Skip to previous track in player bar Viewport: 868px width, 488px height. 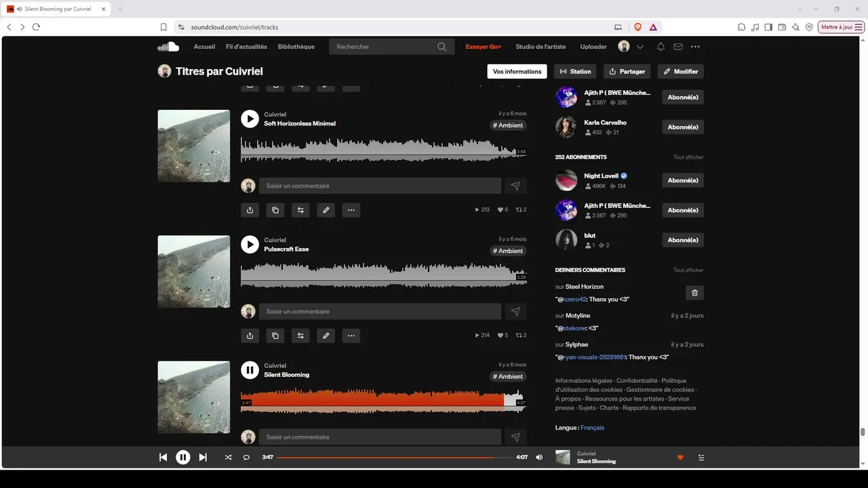click(163, 457)
